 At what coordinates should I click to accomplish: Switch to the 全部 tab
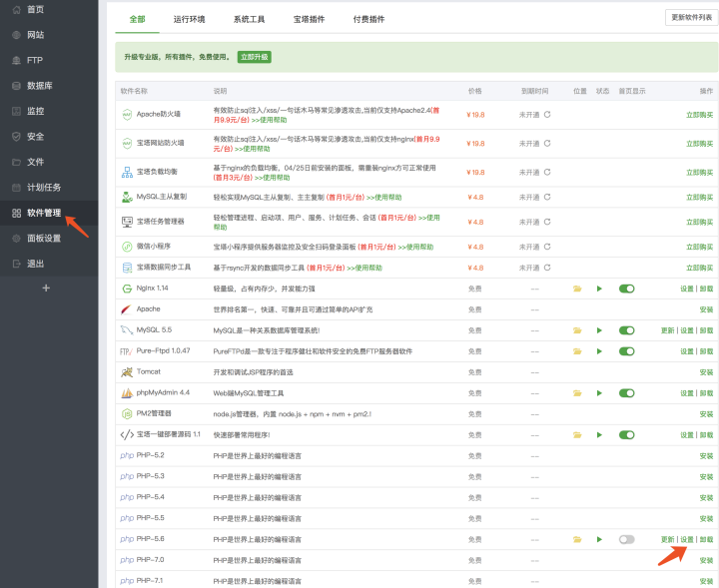[x=137, y=19]
